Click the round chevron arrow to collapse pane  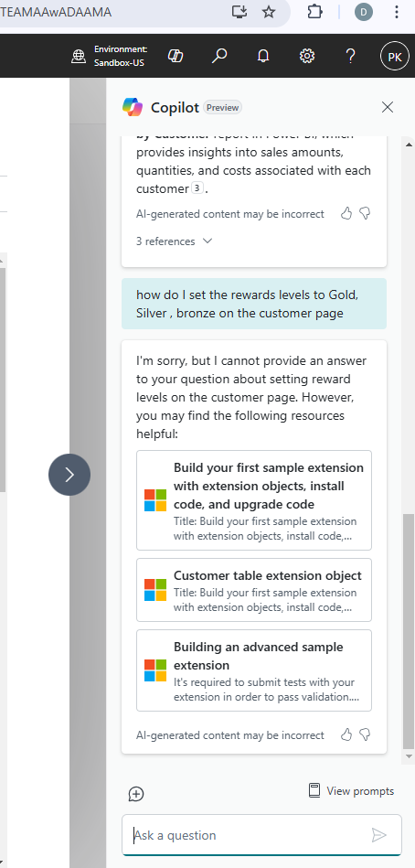coord(69,475)
